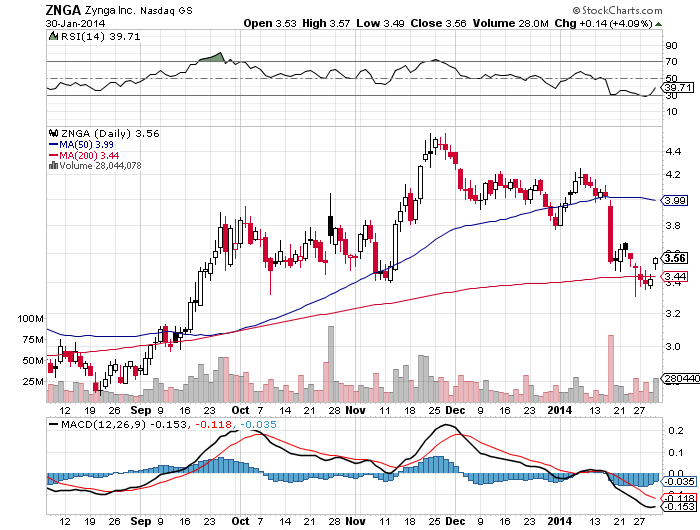
Task: Click the volume bars icon in the legend
Action: (x=53, y=165)
